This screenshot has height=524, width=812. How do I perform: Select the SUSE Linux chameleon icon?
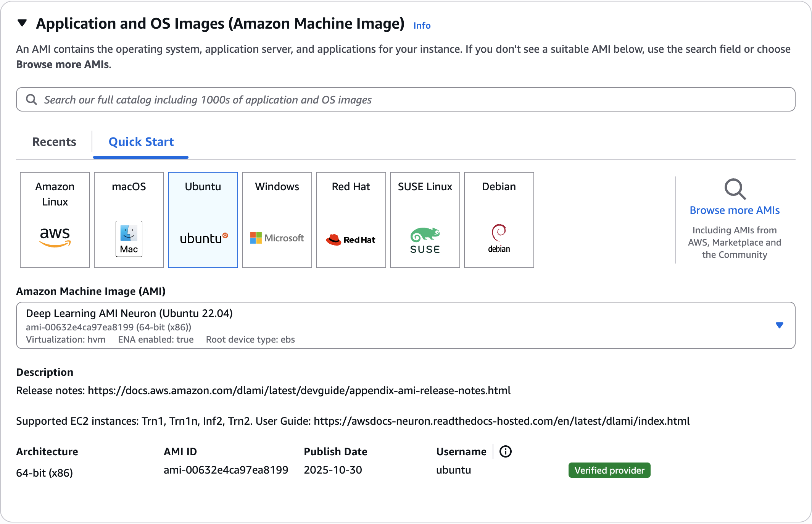tap(425, 239)
